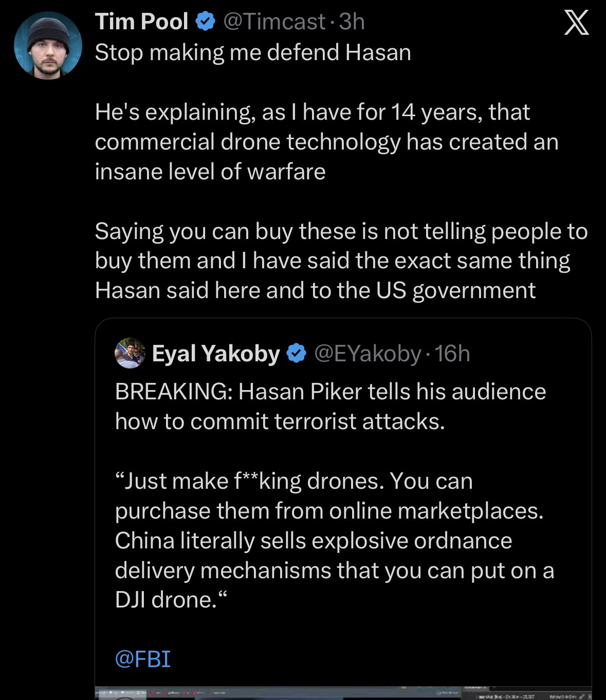Screen dimensions: 606x700
Task: Open the @EYakoby handle
Action: [x=368, y=354]
